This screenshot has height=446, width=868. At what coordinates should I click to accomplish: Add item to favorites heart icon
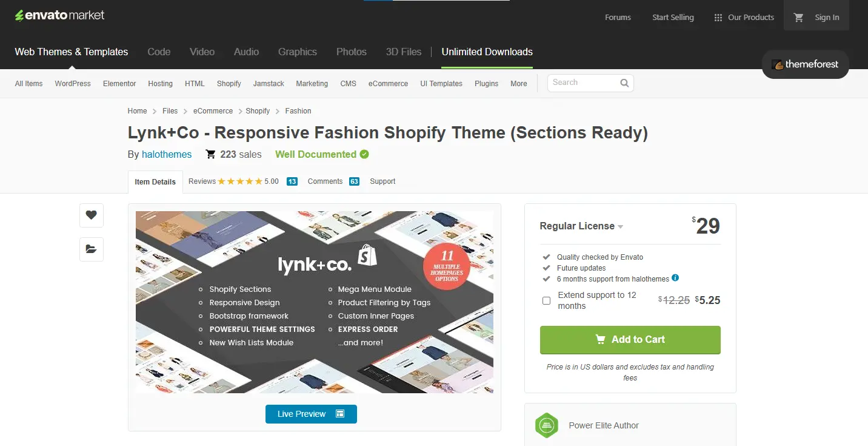click(x=92, y=215)
